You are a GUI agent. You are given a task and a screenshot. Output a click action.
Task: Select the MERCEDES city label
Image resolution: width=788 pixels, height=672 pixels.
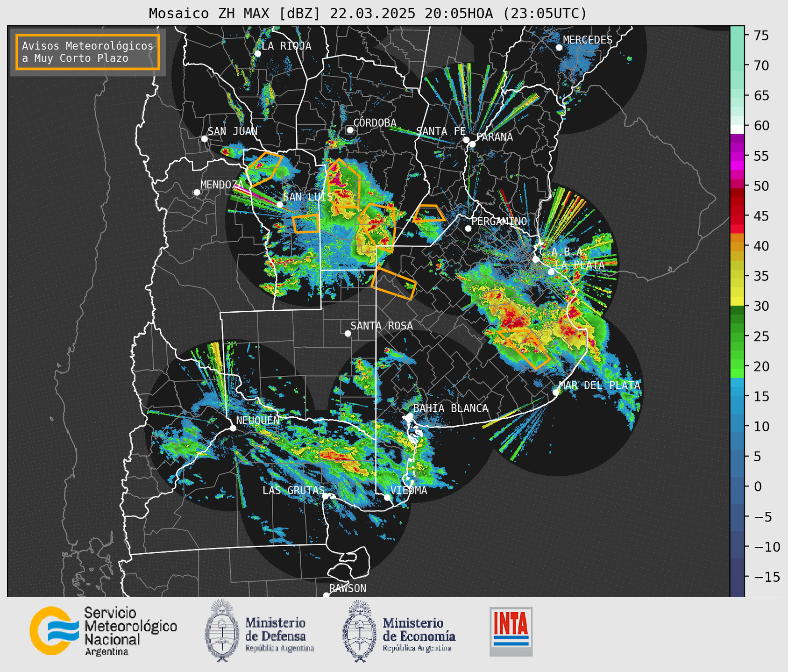(x=588, y=40)
